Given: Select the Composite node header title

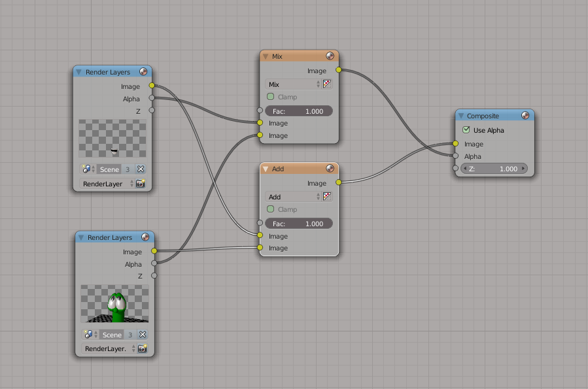Looking at the screenshot, I should [x=483, y=116].
